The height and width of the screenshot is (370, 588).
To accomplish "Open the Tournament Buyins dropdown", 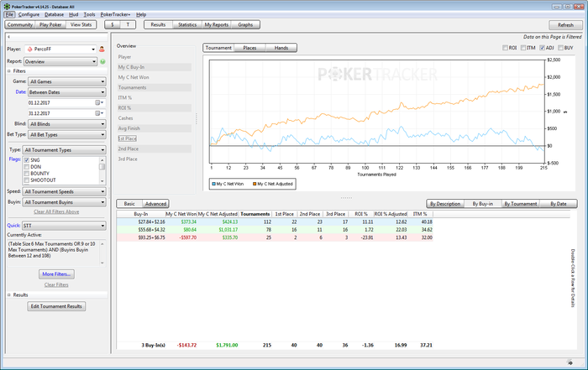I will [x=64, y=202].
